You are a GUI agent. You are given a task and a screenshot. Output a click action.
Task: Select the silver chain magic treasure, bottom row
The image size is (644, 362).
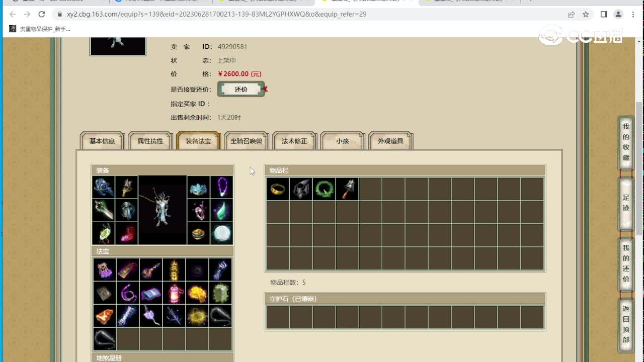pos(105,339)
